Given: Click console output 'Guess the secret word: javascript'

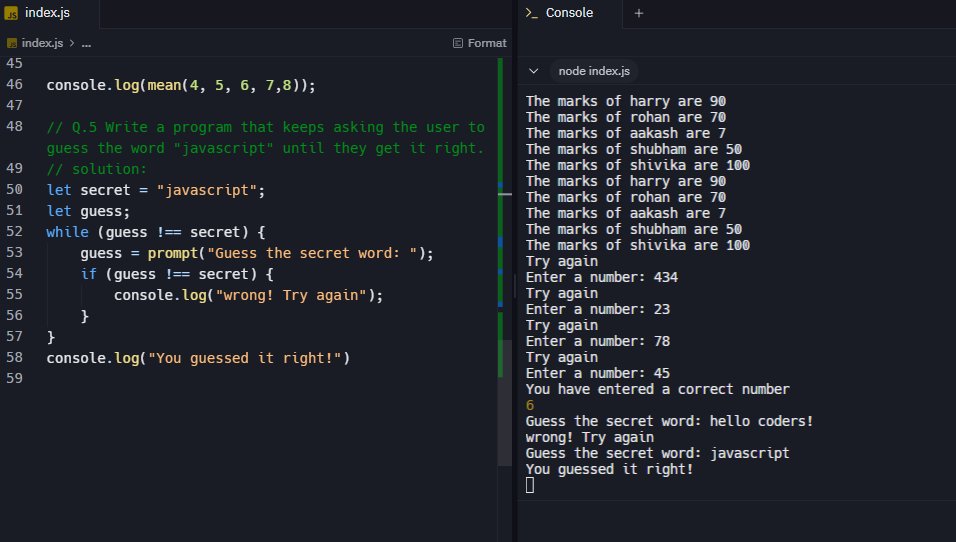Looking at the screenshot, I should (657, 454).
